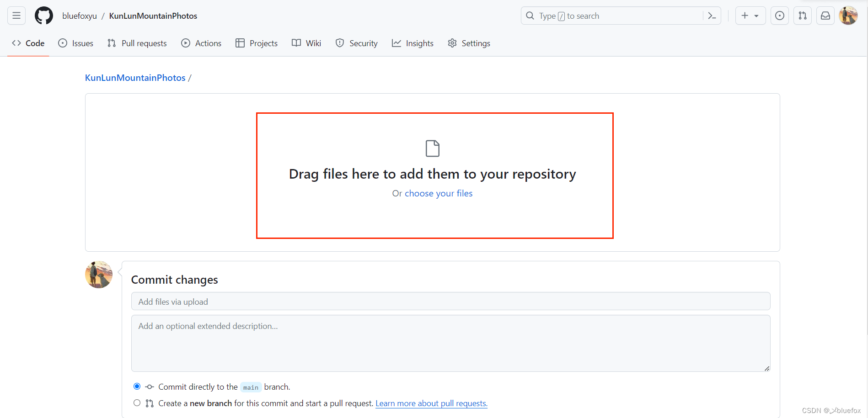Select the Create a new branch option
This screenshot has width=868, height=418.
136,402
